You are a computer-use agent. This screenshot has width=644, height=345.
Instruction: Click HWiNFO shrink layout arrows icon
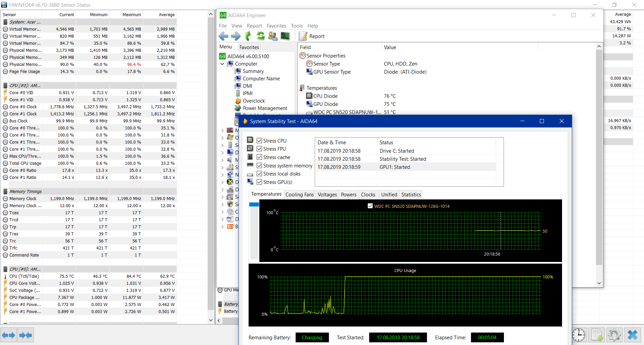(x=26, y=335)
